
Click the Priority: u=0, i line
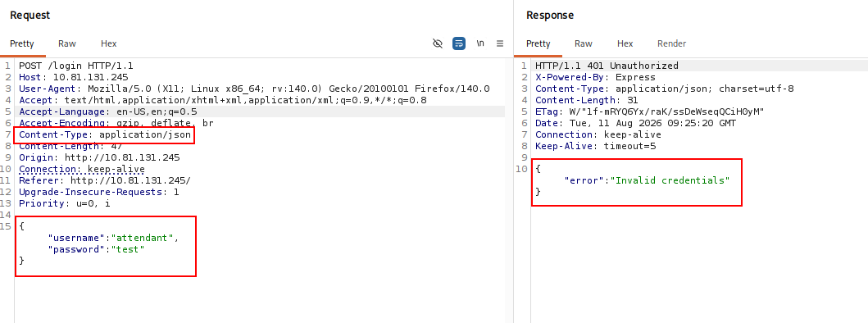65,203
